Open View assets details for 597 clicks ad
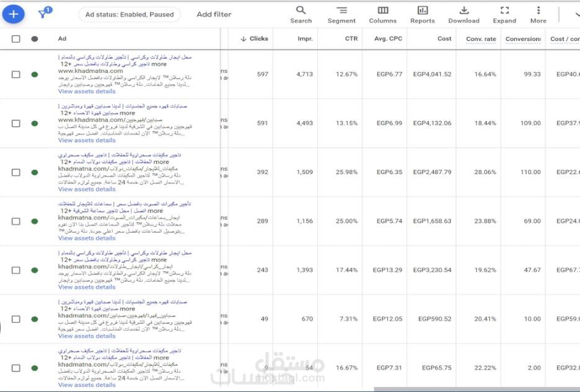This screenshot has width=580, height=392. (x=87, y=92)
